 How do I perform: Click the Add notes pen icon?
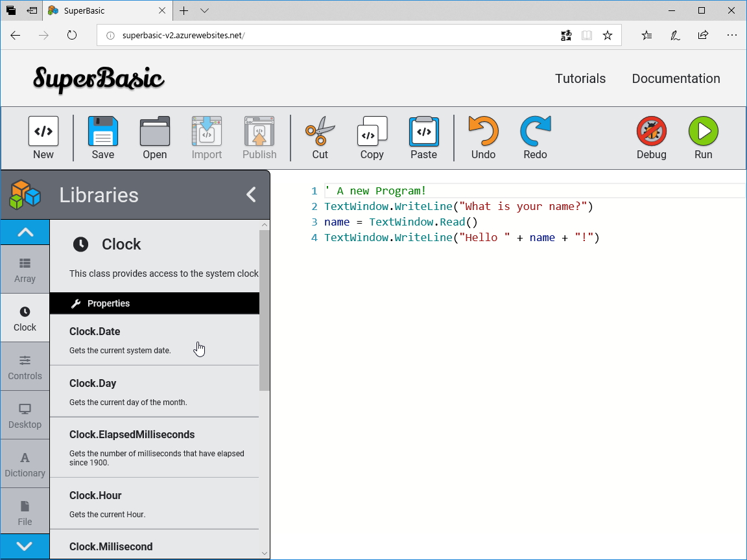[675, 35]
